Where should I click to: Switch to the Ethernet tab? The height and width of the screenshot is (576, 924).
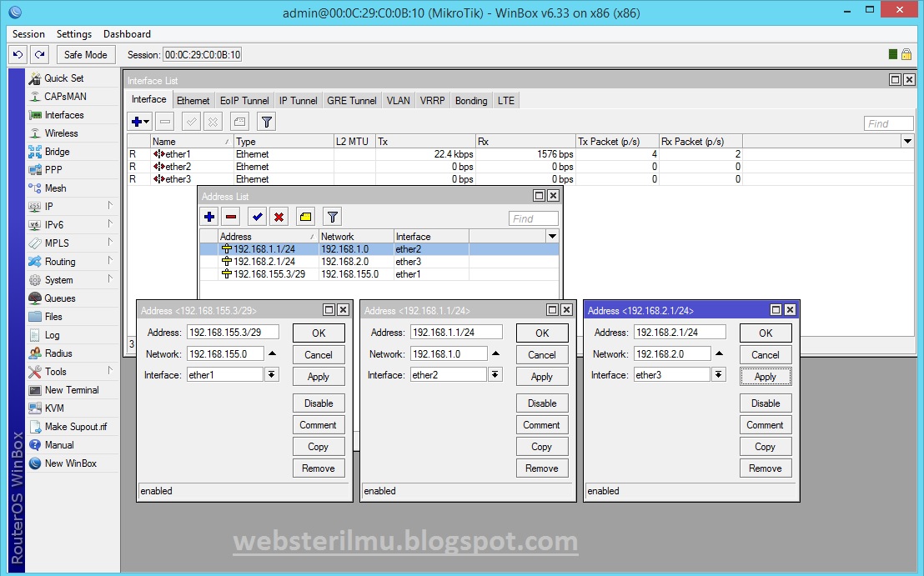click(x=193, y=101)
